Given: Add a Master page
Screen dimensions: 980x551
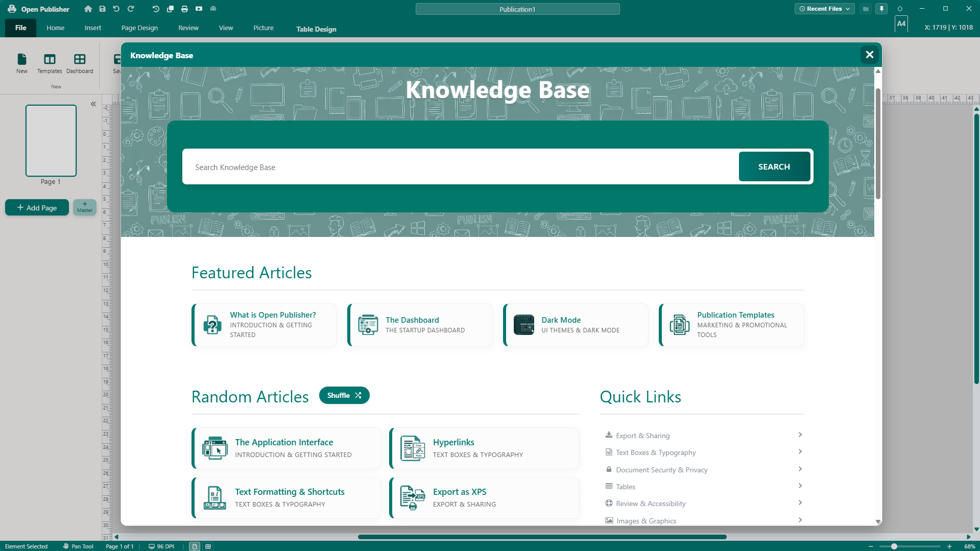Looking at the screenshot, I should pyautogui.click(x=85, y=207).
